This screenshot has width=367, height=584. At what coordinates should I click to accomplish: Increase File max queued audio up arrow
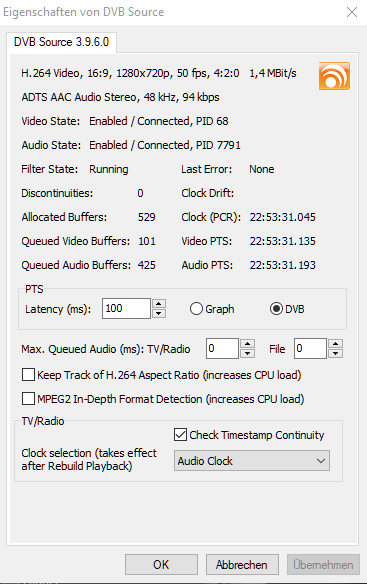pyautogui.click(x=335, y=343)
